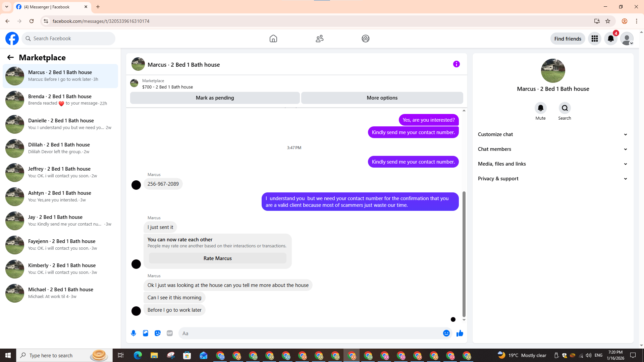Open the Facebook menu grid icon
The image size is (644, 362).
(x=594, y=39)
